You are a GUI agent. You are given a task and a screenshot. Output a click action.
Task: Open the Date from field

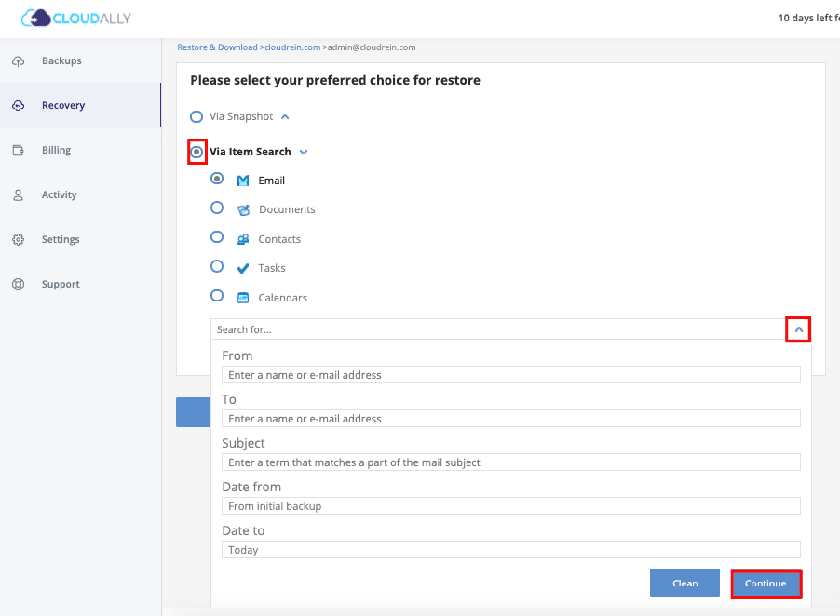click(511, 506)
